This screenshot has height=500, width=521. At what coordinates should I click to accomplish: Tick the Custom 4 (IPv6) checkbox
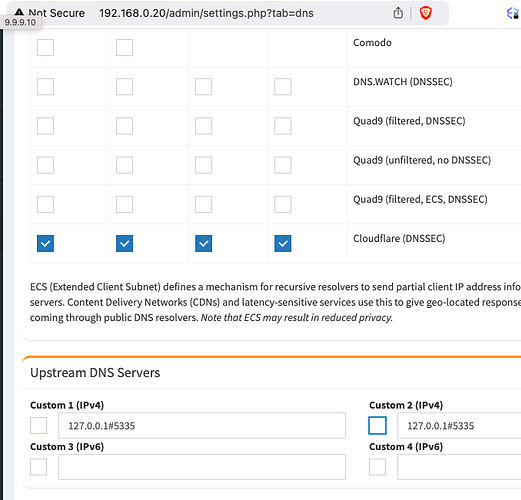click(x=377, y=467)
